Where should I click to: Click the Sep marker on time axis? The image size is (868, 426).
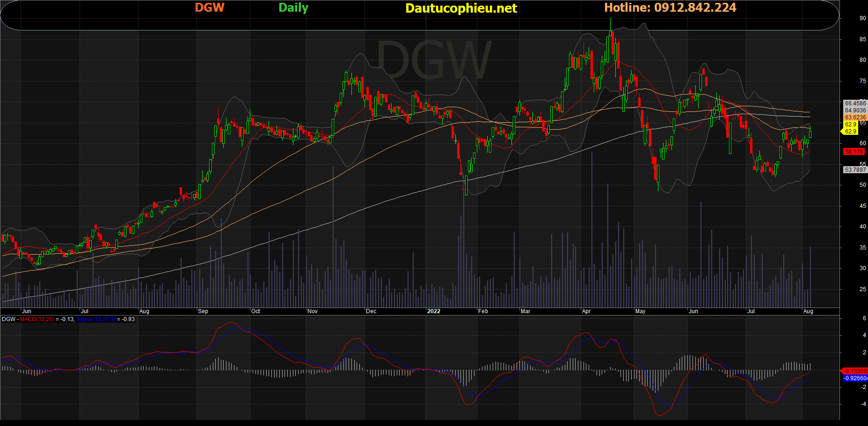pyautogui.click(x=203, y=311)
